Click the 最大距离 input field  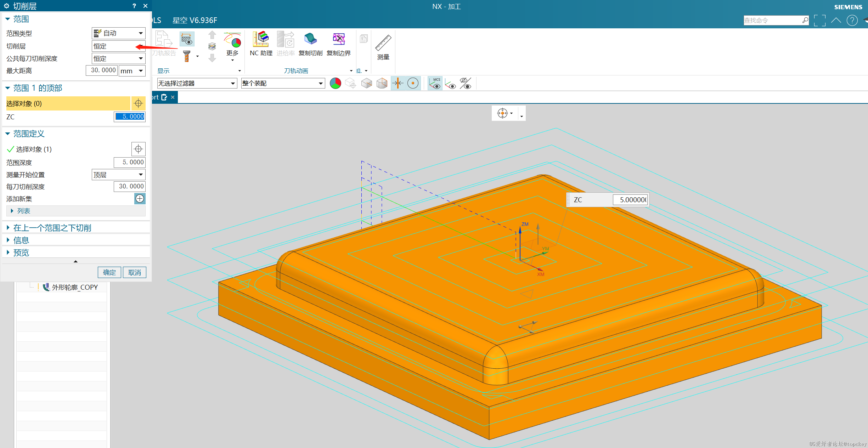[102, 70]
